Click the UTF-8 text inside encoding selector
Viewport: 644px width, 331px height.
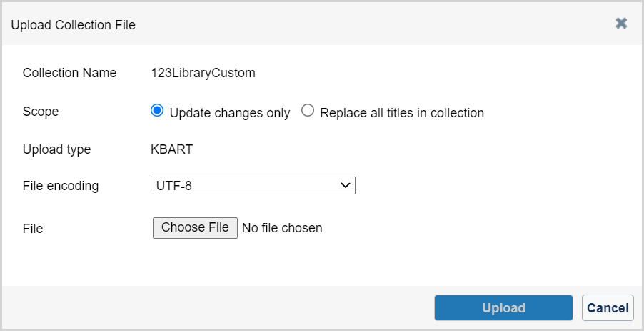click(x=174, y=186)
